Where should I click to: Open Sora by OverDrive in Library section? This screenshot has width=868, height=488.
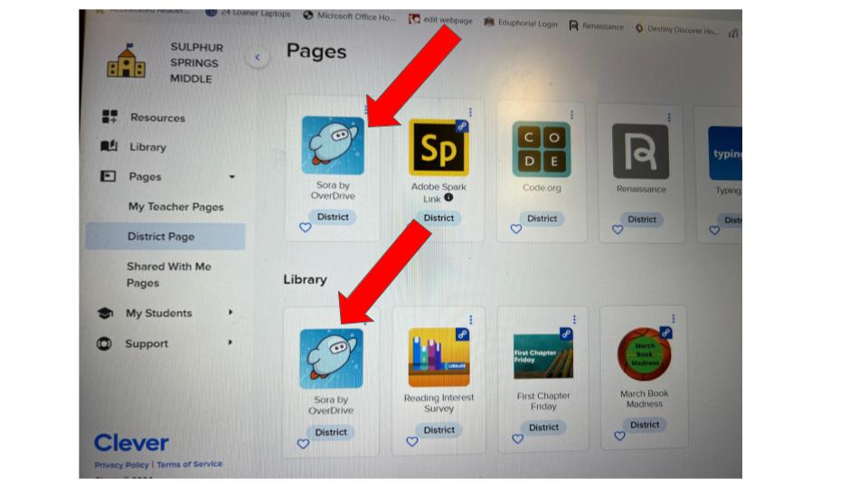point(331,358)
